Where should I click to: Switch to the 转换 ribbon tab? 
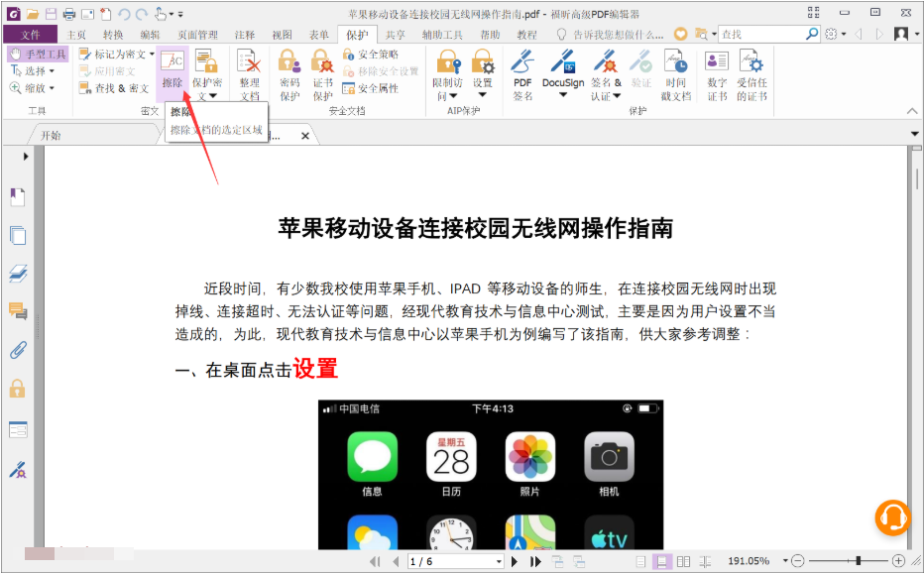click(113, 35)
